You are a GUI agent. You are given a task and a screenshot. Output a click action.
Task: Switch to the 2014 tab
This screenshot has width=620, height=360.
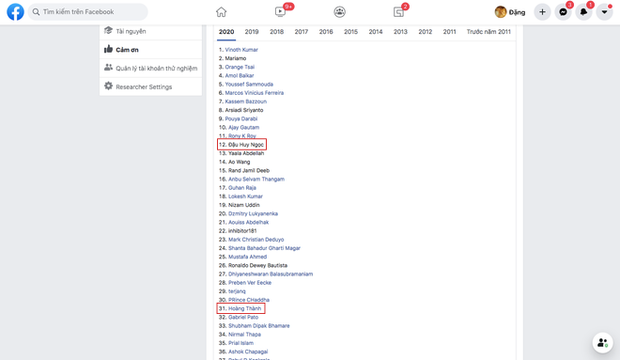tap(376, 32)
